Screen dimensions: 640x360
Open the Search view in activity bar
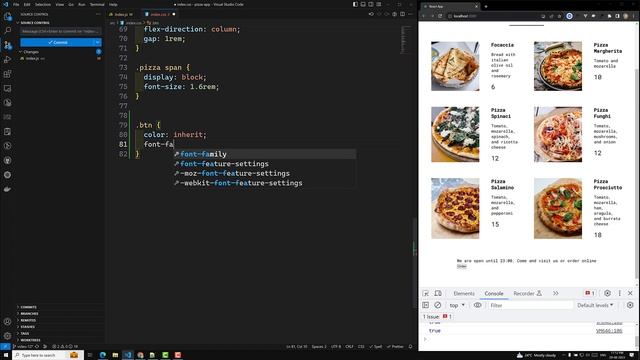coord(7,31)
